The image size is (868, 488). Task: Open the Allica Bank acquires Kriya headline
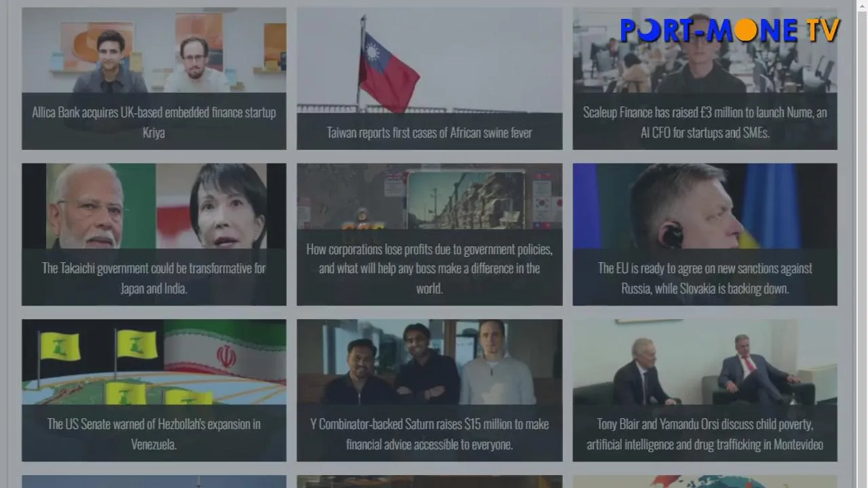pyautogui.click(x=154, y=122)
